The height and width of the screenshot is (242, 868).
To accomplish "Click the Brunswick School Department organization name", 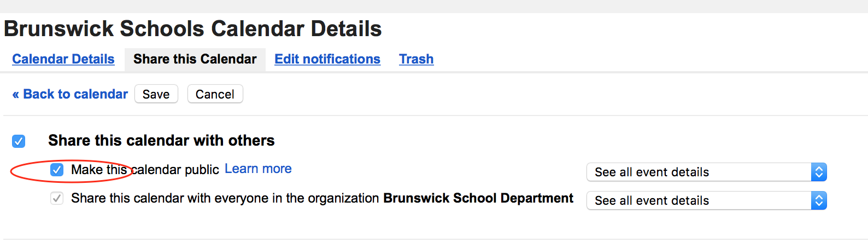I will click(478, 198).
